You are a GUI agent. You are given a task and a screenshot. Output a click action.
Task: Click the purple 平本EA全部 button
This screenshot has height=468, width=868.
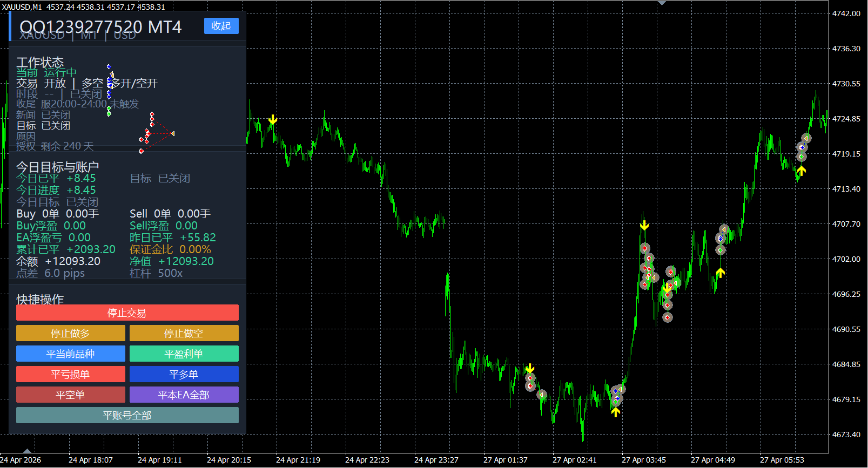(x=184, y=395)
